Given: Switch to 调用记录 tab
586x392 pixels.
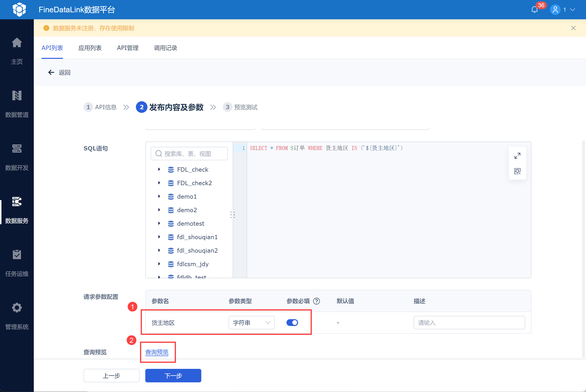Looking at the screenshot, I should 165,48.
